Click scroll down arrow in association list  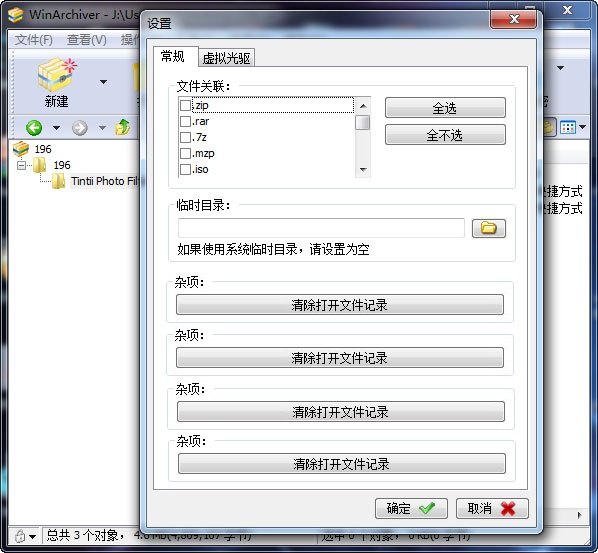363,170
